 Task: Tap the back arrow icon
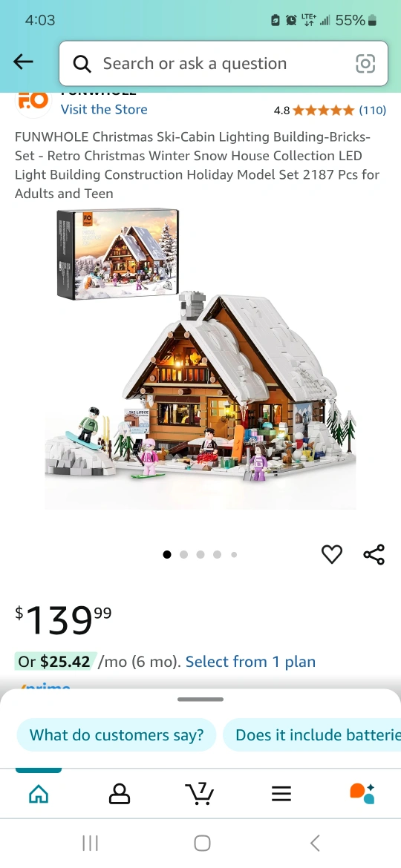[23, 62]
